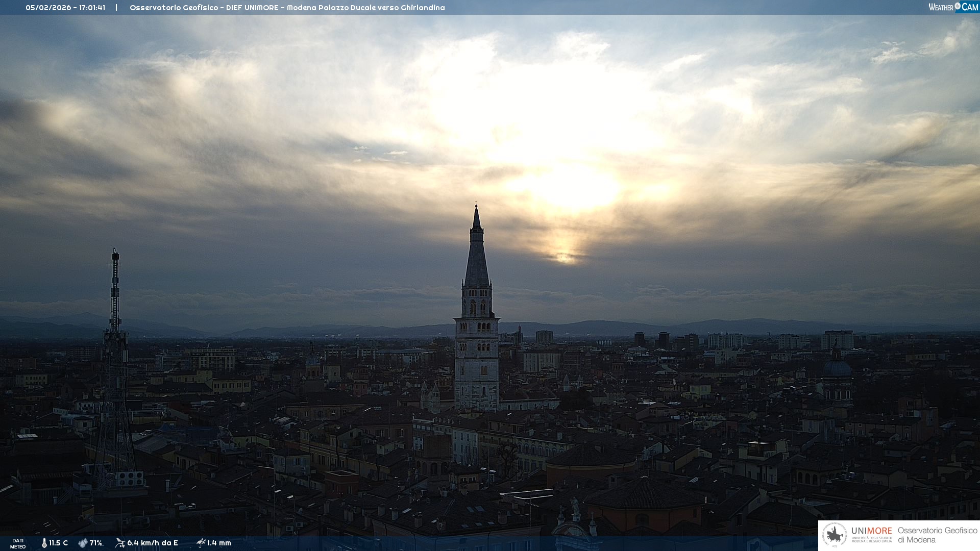
Task: Click the WeatherCam logo
Action: (x=953, y=7)
